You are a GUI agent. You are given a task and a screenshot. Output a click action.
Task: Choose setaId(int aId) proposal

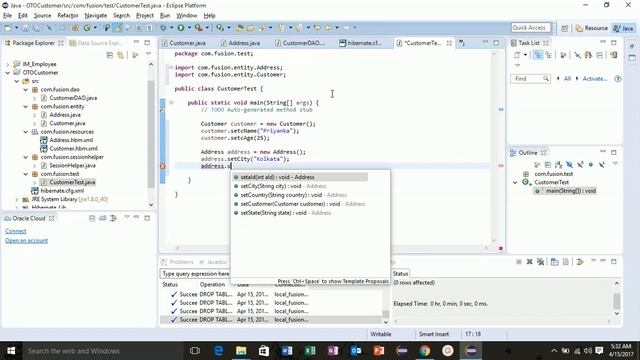click(300, 177)
